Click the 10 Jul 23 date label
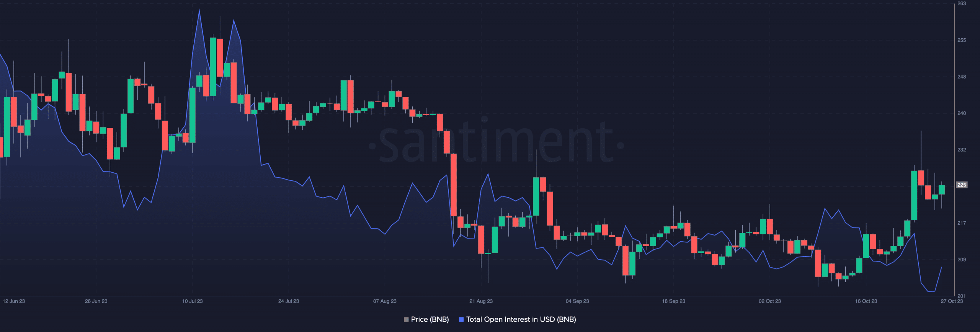This screenshot has width=980, height=332. point(193,301)
